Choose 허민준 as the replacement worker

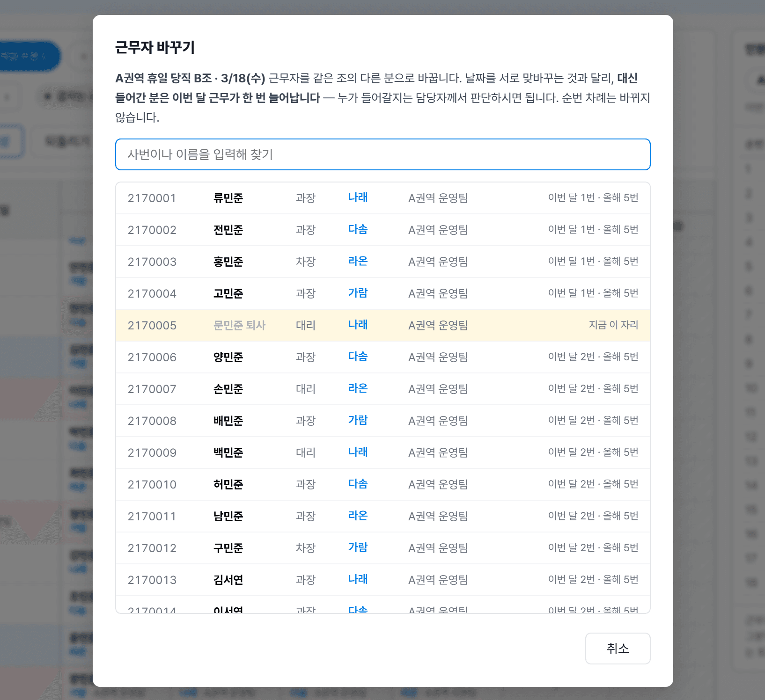pyautogui.click(x=383, y=484)
